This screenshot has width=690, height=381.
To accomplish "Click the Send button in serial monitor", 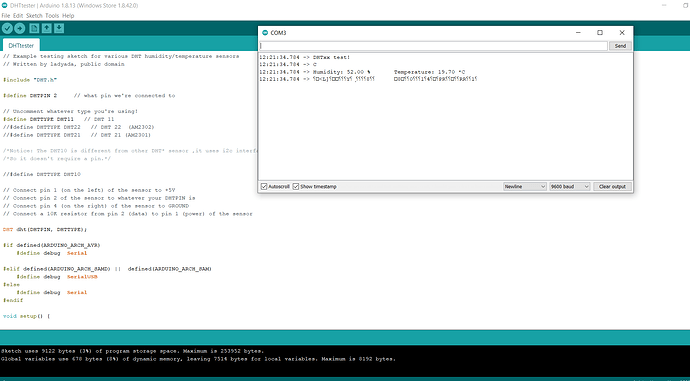I will tap(620, 46).
